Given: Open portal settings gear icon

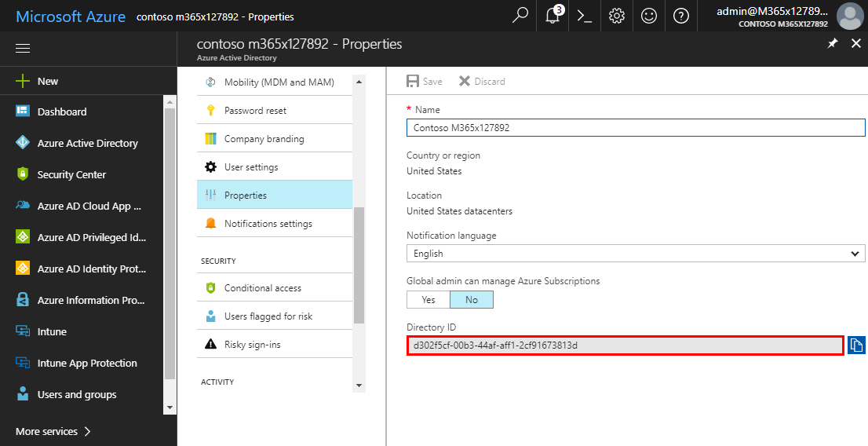Looking at the screenshot, I should click(x=617, y=16).
